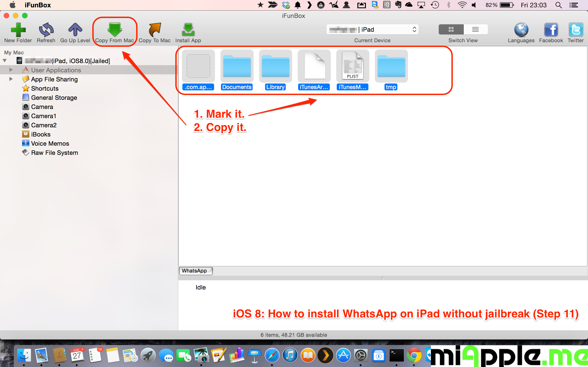Switch to list view

[475, 29]
